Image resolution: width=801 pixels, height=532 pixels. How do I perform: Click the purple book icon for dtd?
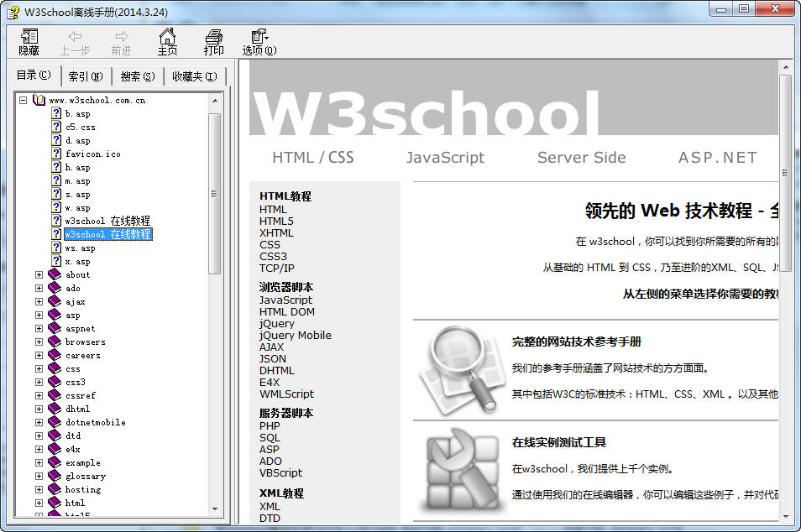(55, 435)
